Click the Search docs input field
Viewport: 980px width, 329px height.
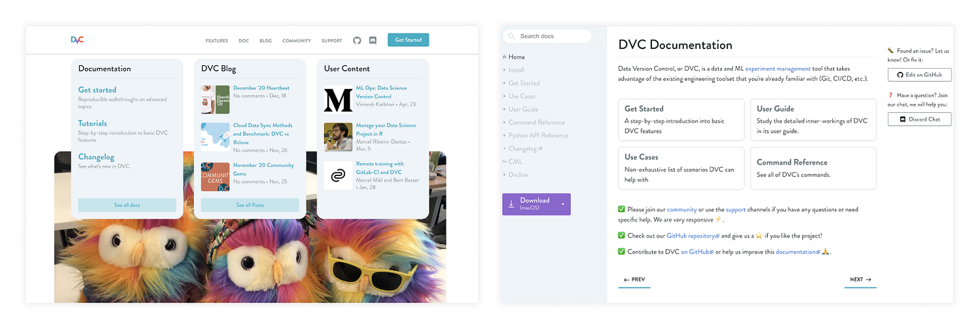point(547,36)
